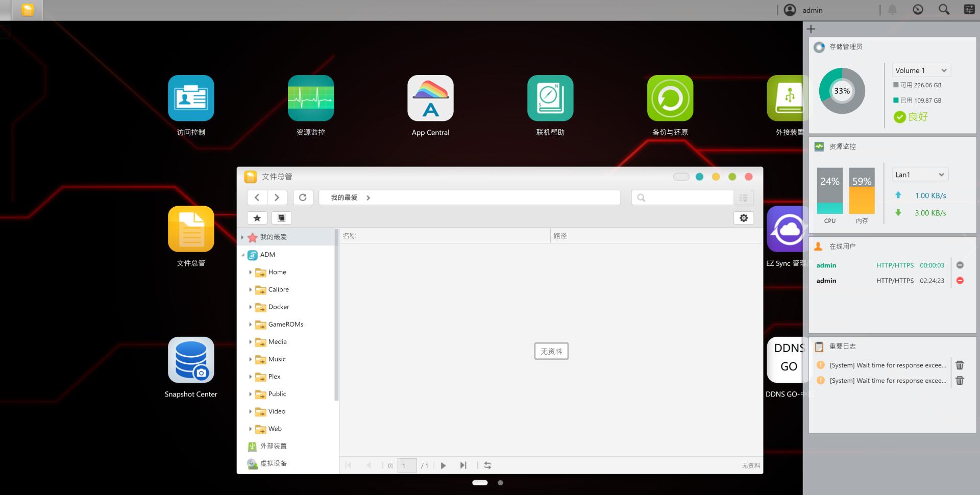
Task: Open the Volume 1 dropdown
Action: pyautogui.click(x=921, y=70)
